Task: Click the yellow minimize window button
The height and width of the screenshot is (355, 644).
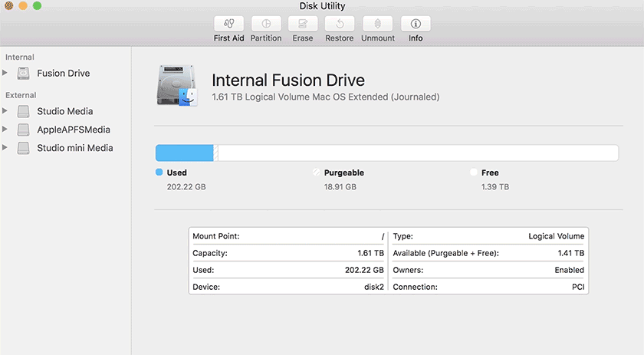Action: tap(23, 6)
